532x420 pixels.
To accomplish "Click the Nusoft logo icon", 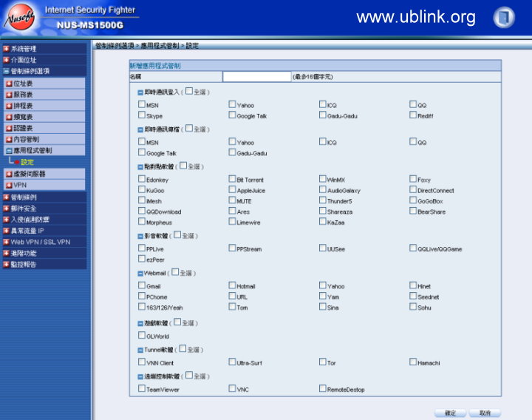I will point(21,18).
